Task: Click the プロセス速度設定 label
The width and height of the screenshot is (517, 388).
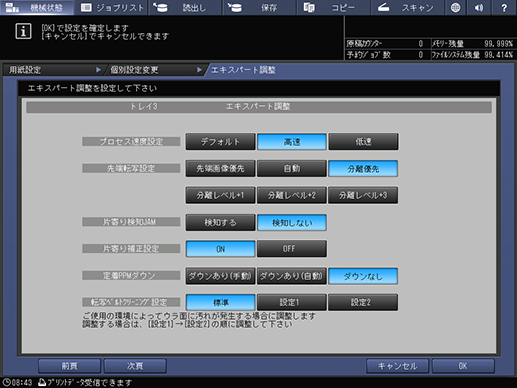Action: (131, 142)
